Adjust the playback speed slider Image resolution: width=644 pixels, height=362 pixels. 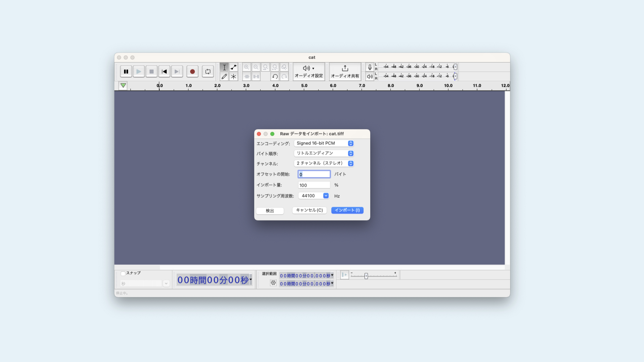pos(366,276)
